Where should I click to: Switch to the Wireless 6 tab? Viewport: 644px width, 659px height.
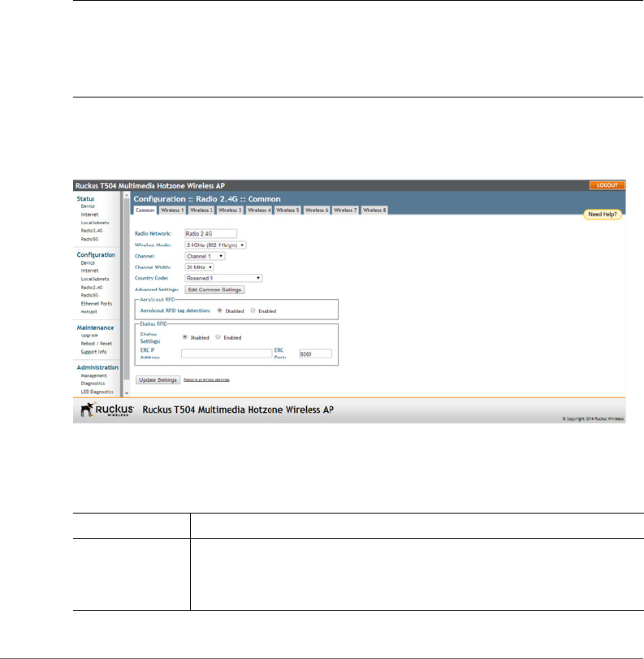[317, 210]
